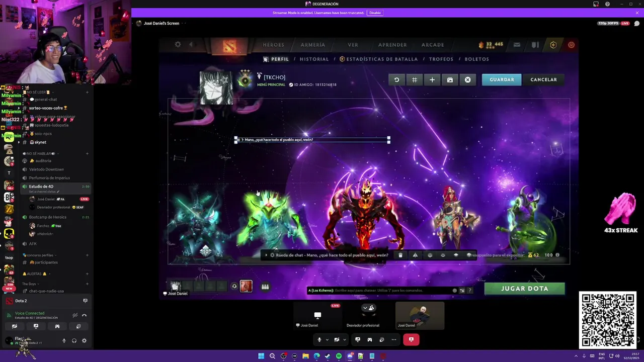Click the Dota 2 back arrow
Screen dimensions: 644x362
coord(191,45)
